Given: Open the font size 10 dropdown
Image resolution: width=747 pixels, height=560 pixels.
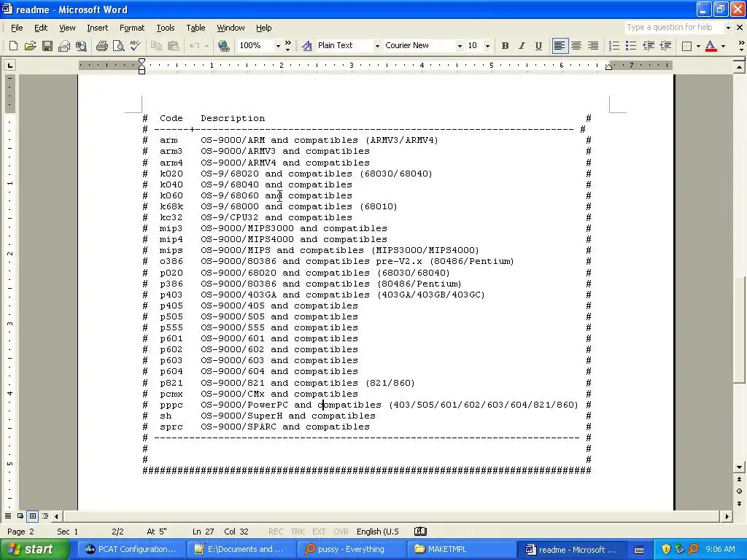Looking at the screenshot, I should tap(487, 46).
